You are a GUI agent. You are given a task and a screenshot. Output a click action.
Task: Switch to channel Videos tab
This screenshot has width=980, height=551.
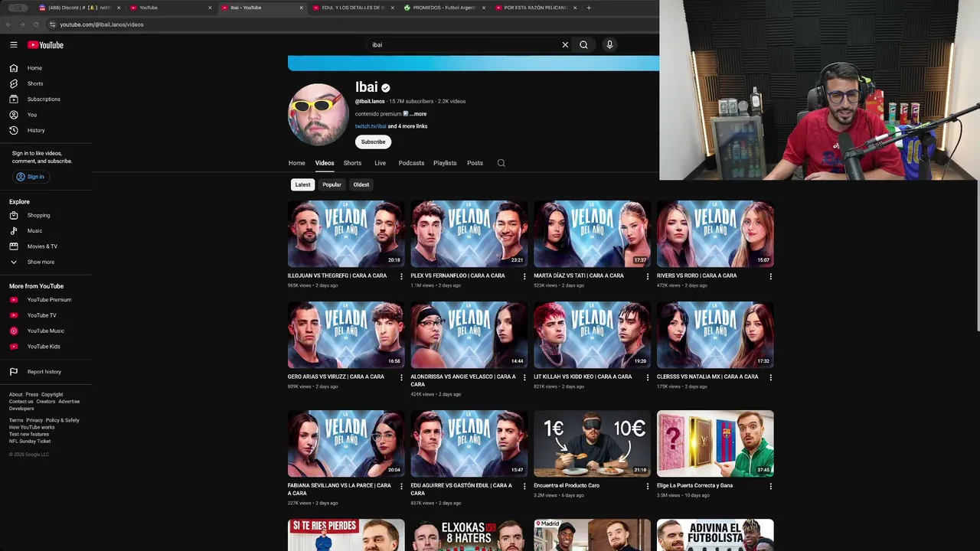click(325, 163)
